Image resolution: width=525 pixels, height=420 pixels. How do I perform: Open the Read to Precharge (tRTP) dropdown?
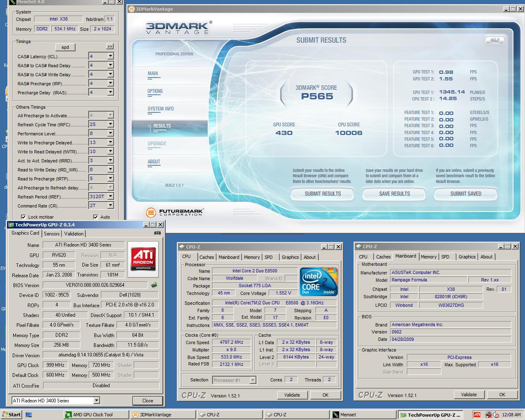pyautogui.click(x=110, y=178)
